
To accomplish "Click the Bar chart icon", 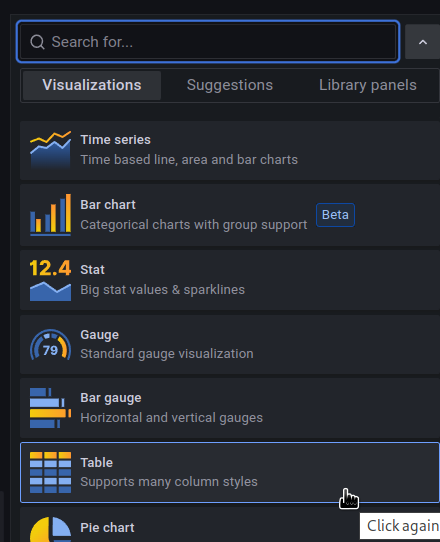I will pyautogui.click(x=50, y=215).
